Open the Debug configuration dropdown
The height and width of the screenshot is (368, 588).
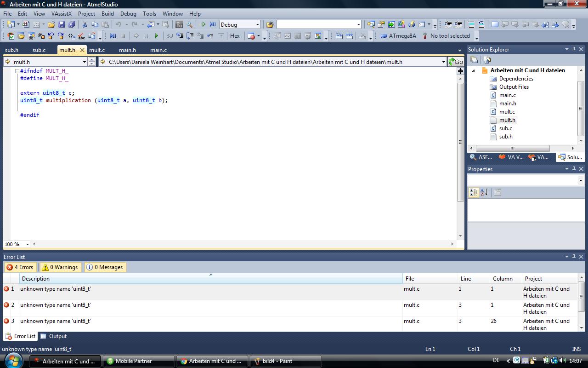[x=257, y=24]
